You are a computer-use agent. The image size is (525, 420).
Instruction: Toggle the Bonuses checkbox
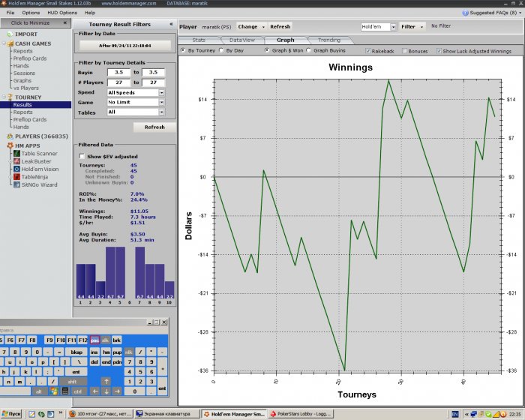pyautogui.click(x=405, y=51)
